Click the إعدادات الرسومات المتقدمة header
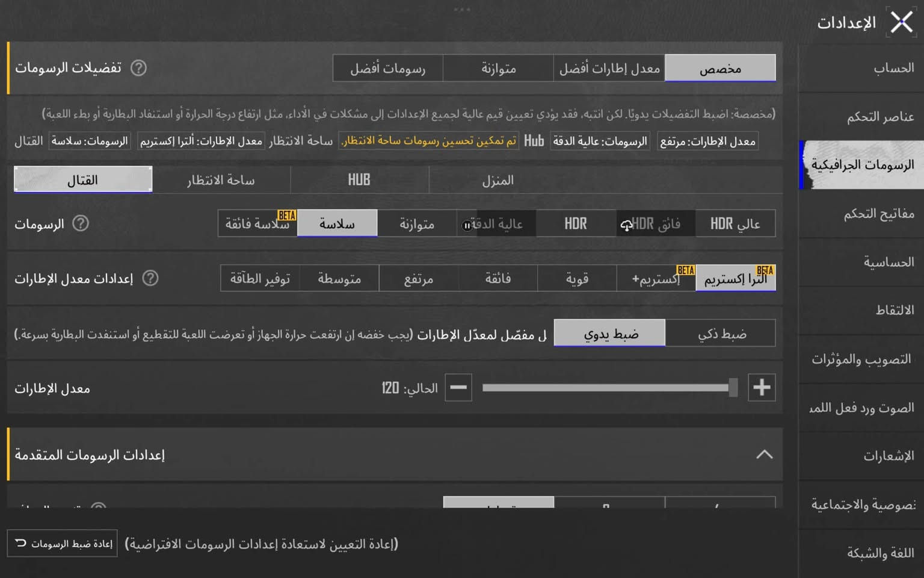 395,455
